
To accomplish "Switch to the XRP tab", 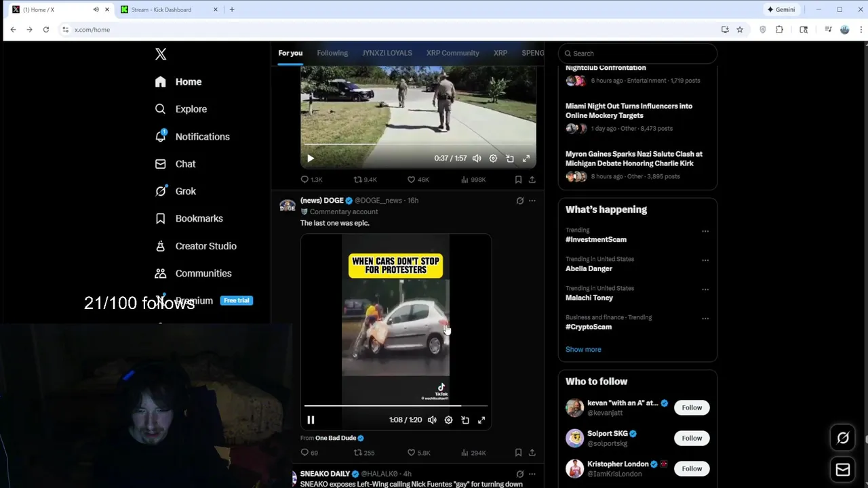I will click(x=500, y=53).
